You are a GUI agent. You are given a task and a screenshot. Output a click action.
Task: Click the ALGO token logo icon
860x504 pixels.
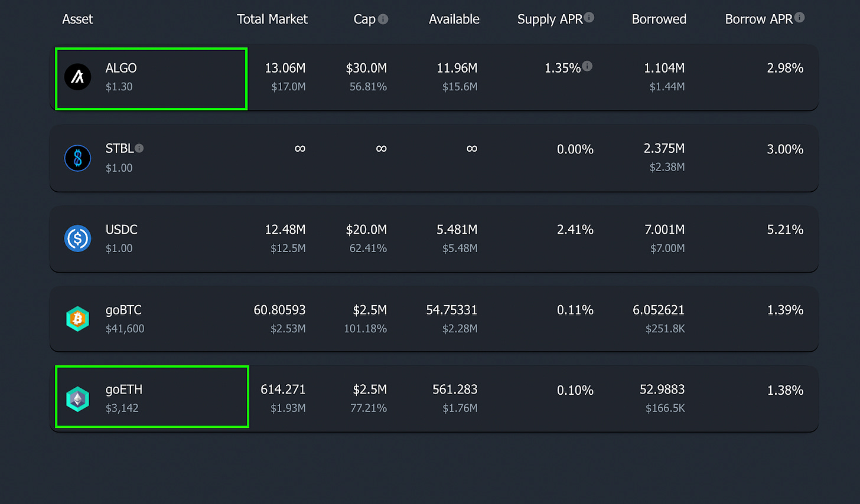pos(77,77)
